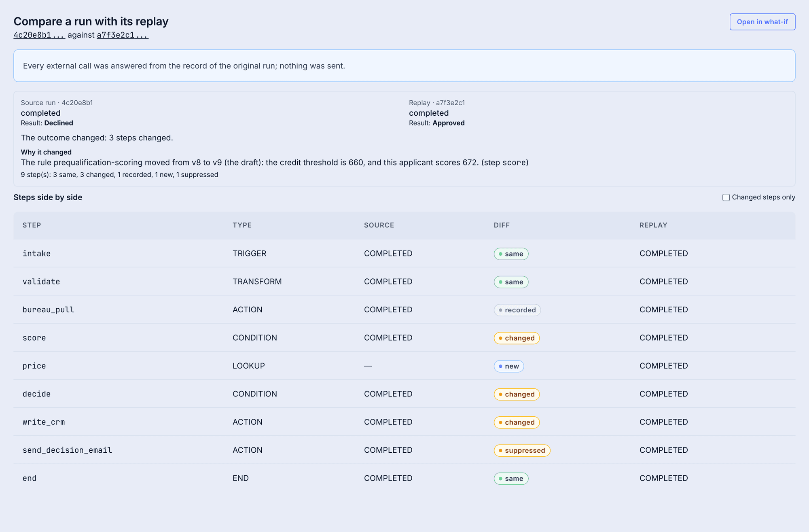Click the SOURCE column header
The height and width of the screenshot is (532, 809).
[x=379, y=225]
